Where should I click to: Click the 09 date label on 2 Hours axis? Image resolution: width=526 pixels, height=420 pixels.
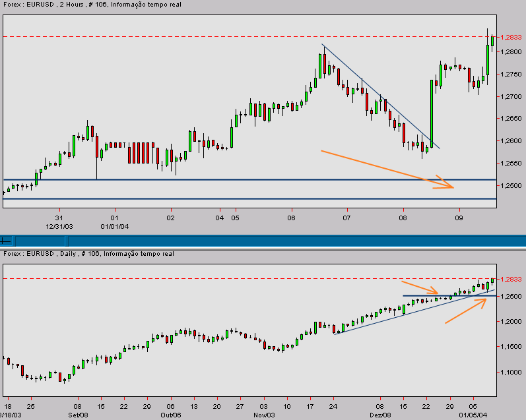tap(459, 218)
